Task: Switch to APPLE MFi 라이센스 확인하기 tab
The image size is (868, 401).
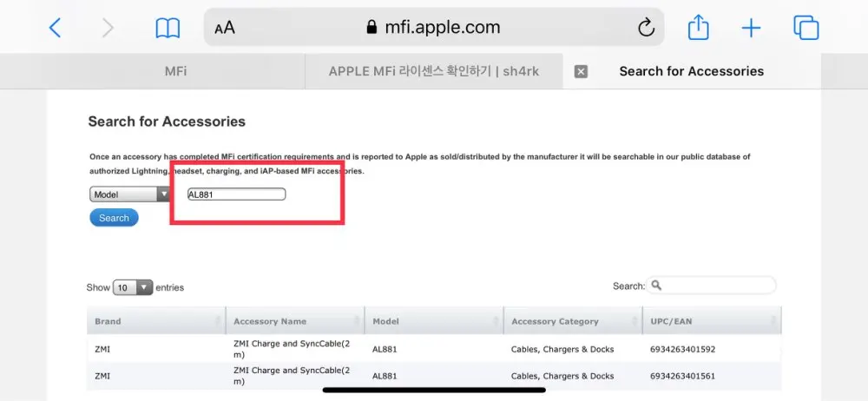Action: pos(434,71)
